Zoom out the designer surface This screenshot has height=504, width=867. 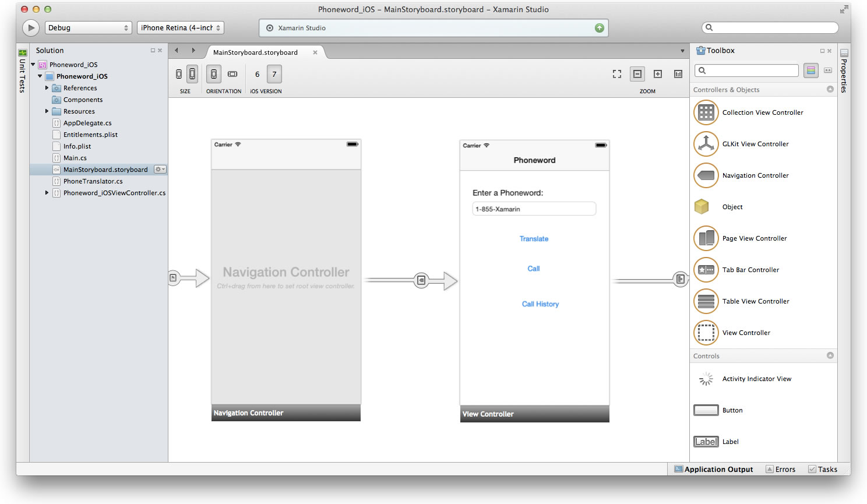637,74
